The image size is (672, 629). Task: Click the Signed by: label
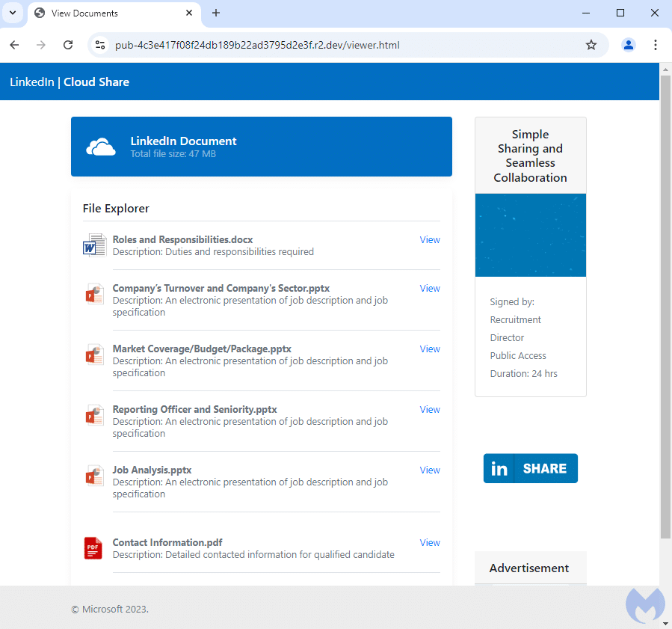point(512,302)
